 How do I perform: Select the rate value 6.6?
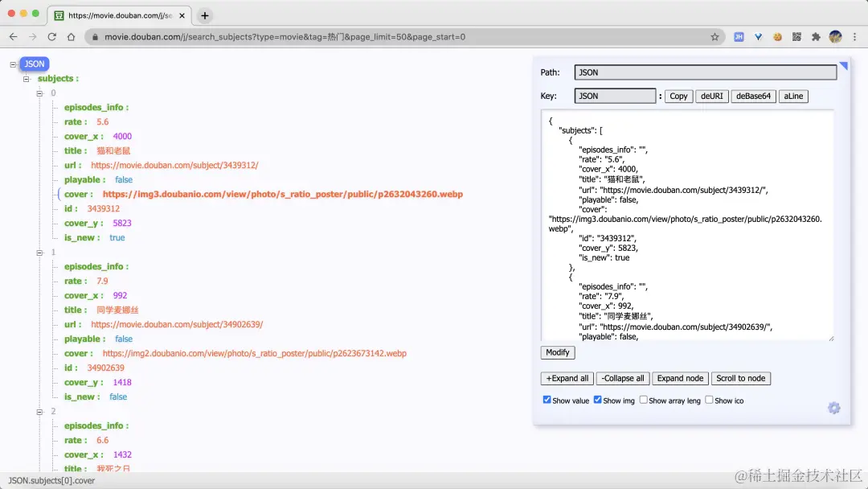click(x=102, y=440)
